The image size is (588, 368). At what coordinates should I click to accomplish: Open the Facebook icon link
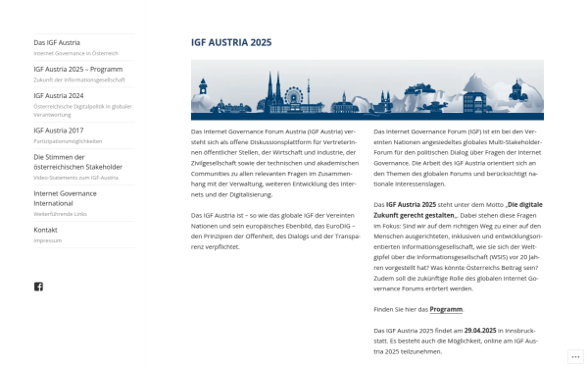[38, 287]
